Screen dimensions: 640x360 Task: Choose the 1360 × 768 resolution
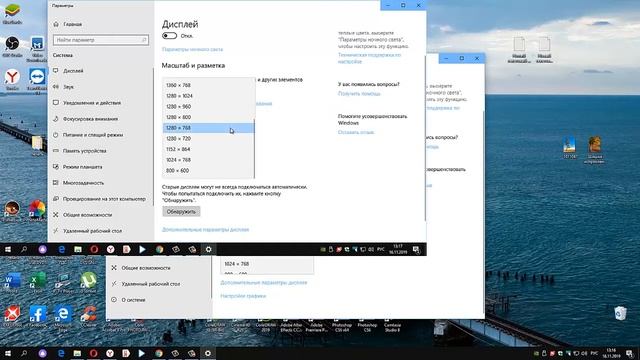[x=208, y=85]
